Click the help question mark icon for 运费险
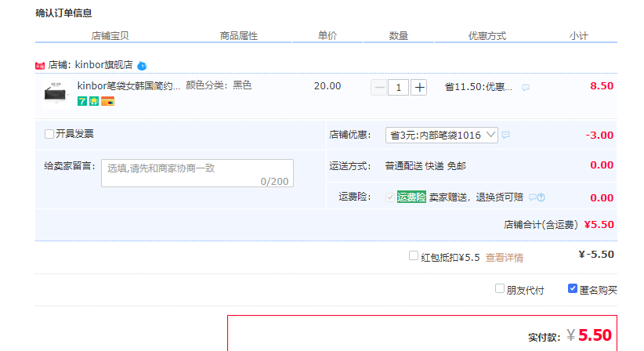644x351 pixels. click(541, 197)
